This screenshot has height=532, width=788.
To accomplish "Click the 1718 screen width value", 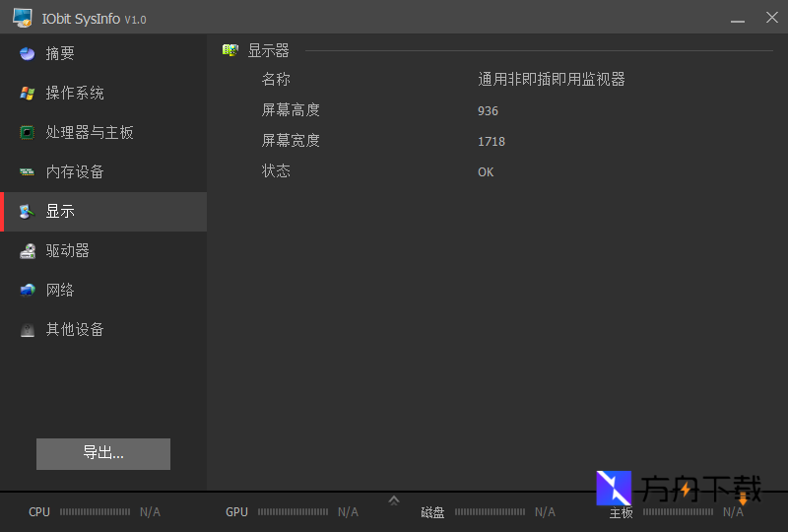I will pyautogui.click(x=492, y=142).
